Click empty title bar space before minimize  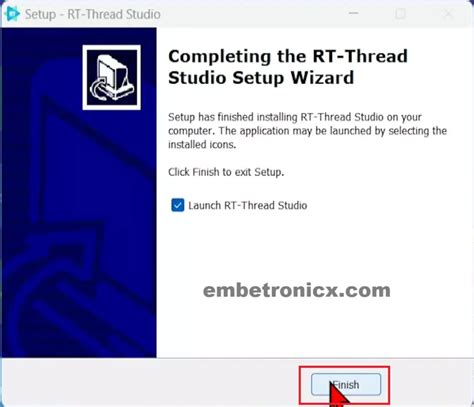253,14
